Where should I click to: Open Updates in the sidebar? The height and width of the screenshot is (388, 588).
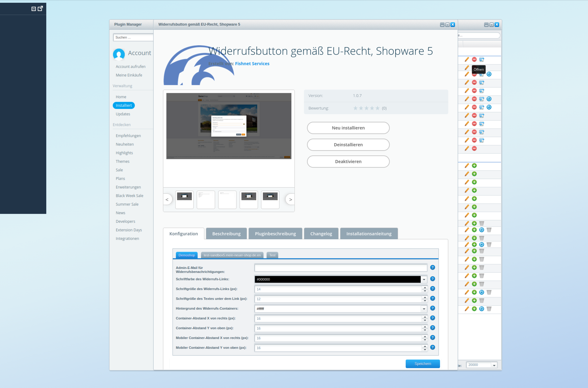(123, 114)
